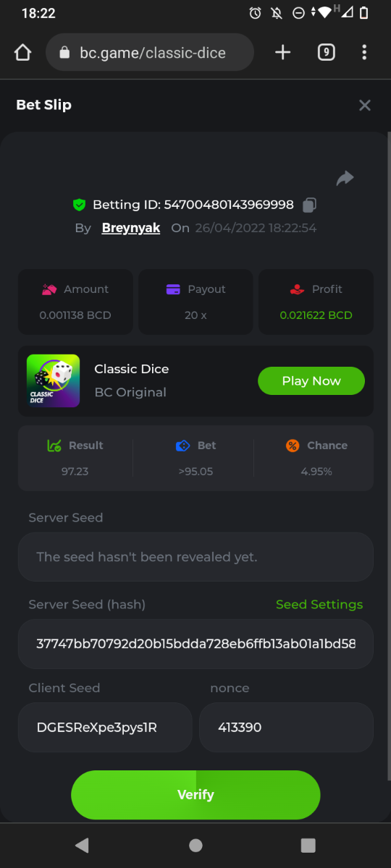Tap the green verified shield icon
This screenshot has width=391, height=868.
[x=80, y=205]
